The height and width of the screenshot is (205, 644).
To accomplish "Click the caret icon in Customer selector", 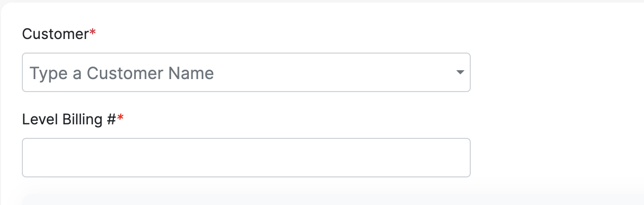I will (x=460, y=72).
